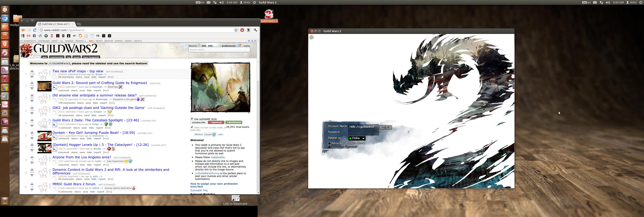This screenshot has height=217, width=644.
Task: Open Ubuntu Dash home in launcher
Action: (x=5, y=10)
